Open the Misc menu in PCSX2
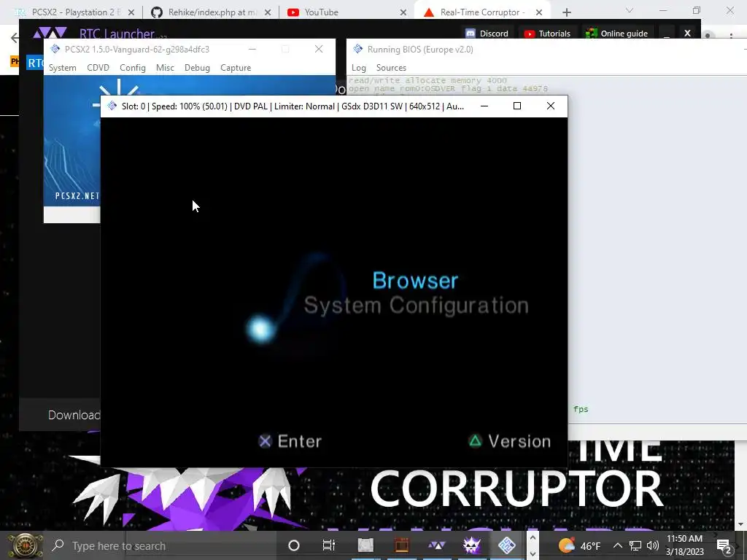 pyautogui.click(x=165, y=68)
